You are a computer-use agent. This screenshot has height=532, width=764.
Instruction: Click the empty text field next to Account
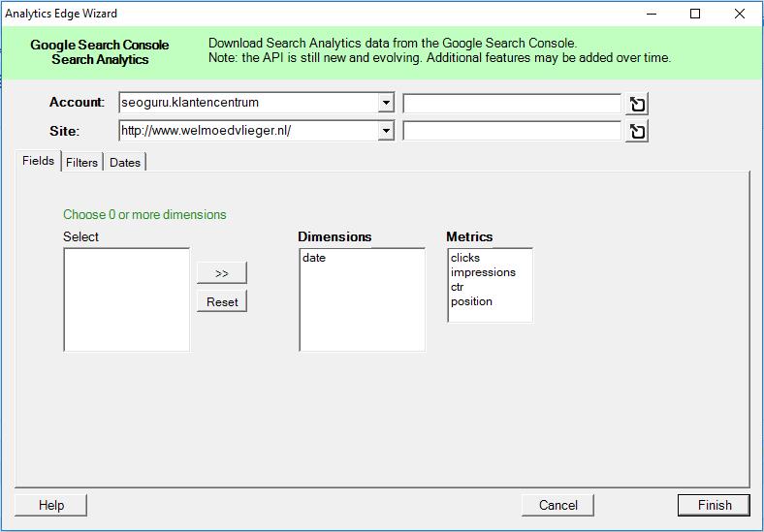point(512,104)
